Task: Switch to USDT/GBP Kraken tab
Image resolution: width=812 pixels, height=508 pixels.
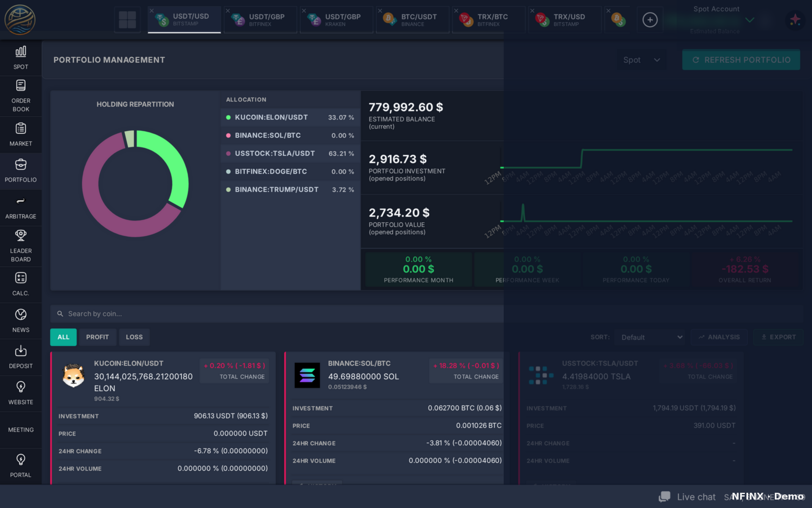Action: tap(337, 19)
